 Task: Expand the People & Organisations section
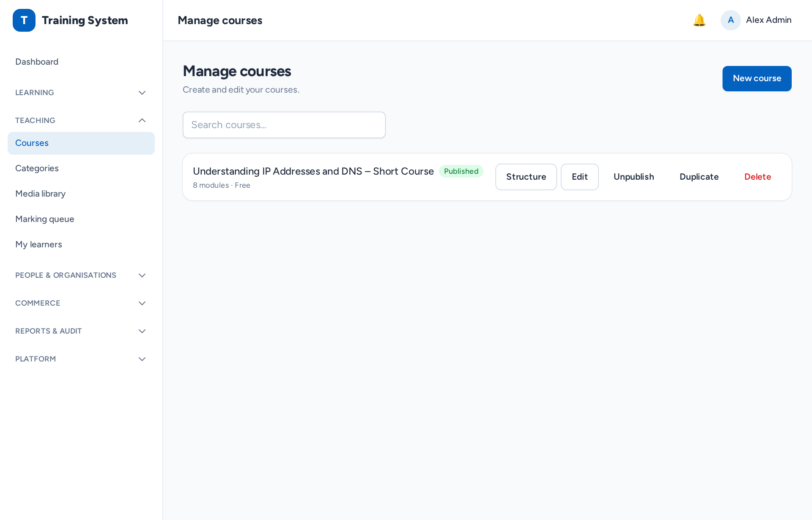click(x=81, y=275)
